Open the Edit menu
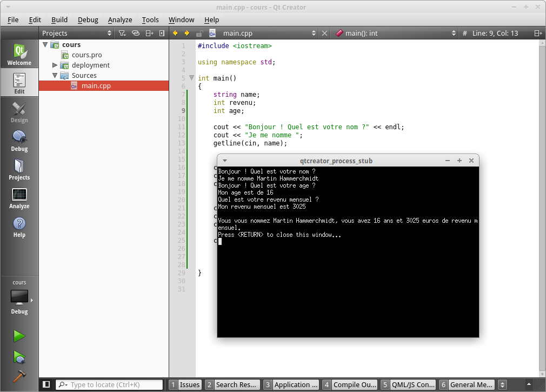546x392 pixels. 35,20
